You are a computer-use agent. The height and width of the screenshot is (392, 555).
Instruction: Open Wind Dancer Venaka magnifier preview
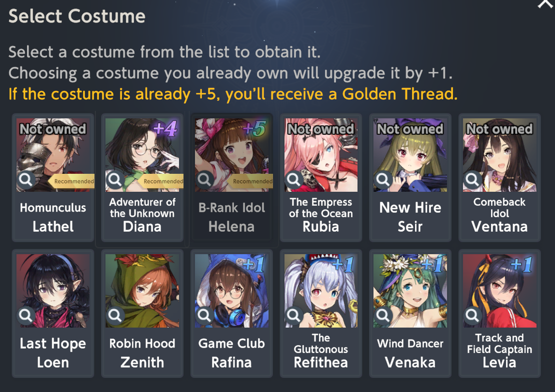click(383, 315)
